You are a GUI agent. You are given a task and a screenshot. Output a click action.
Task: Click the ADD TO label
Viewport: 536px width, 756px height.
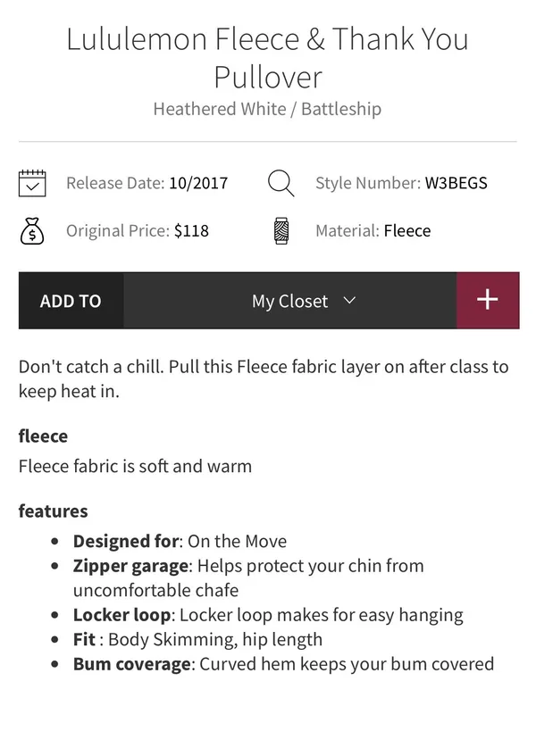(71, 301)
